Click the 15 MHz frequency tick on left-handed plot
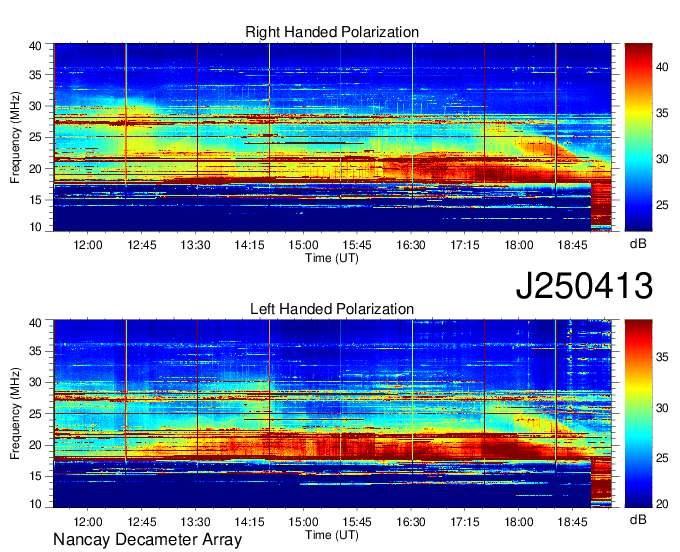Screen dimensions: 680x552 click(x=36, y=477)
